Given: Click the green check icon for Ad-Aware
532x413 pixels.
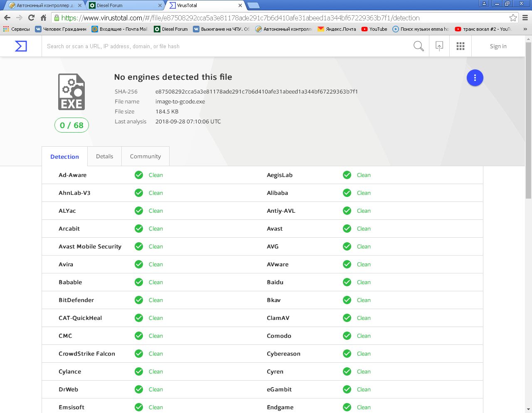Looking at the screenshot, I should (139, 175).
